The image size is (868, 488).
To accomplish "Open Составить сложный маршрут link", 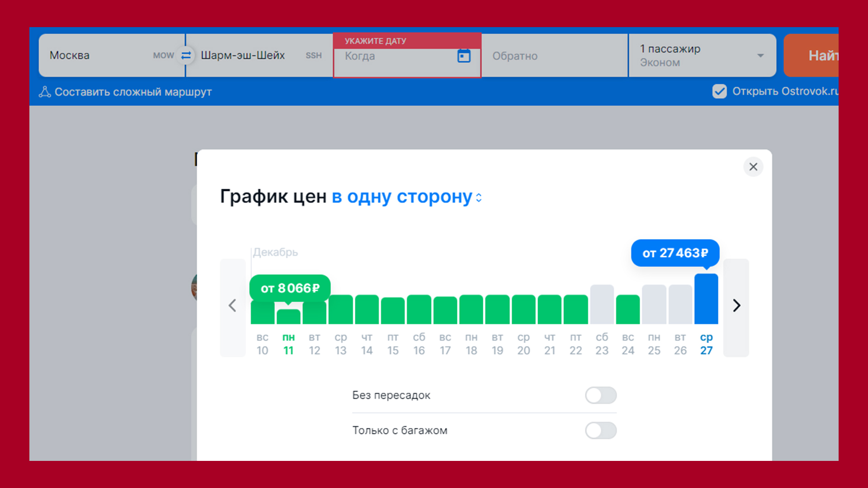I will coord(133,92).
